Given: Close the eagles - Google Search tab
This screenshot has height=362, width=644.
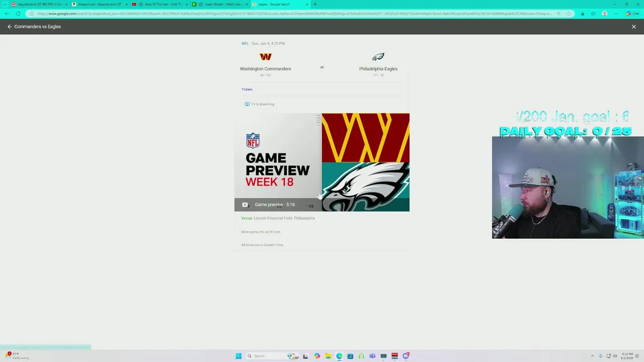Looking at the screenshot, I should 307,5.
